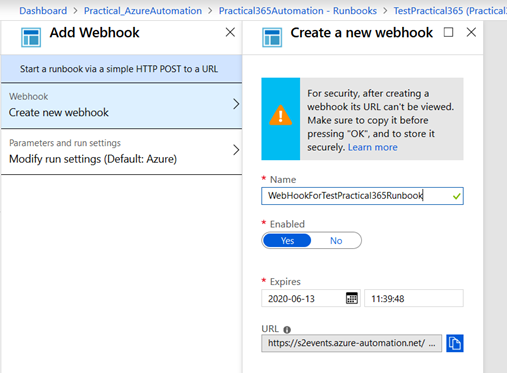Image resolution: width=507 pixels, height=373 pixels.
Task: Set Enabled toggle to Yes
Action: coord(287,241)
